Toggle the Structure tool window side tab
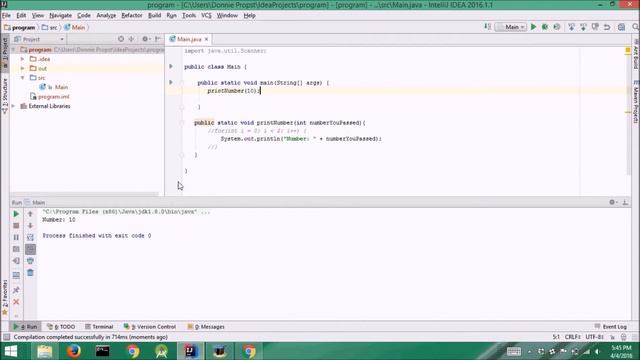This screenshot has height=360, width=640. click(x=5, y=95)
